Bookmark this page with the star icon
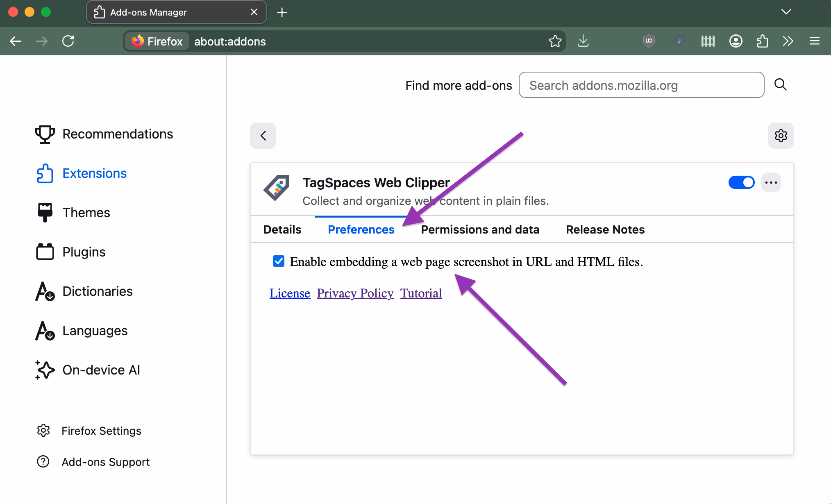 (x=556, y=41)
